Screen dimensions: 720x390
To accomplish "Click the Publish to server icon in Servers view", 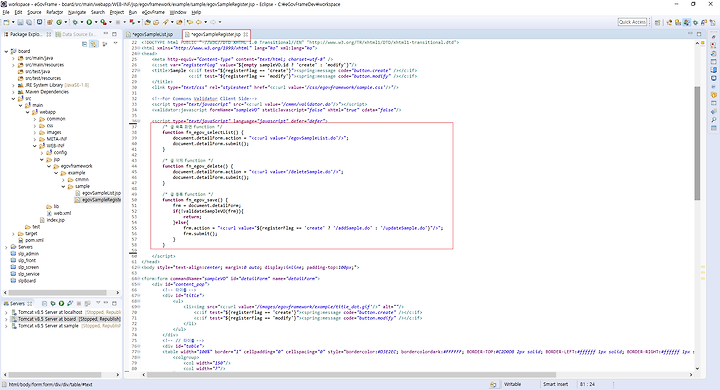I will (87, 303).
